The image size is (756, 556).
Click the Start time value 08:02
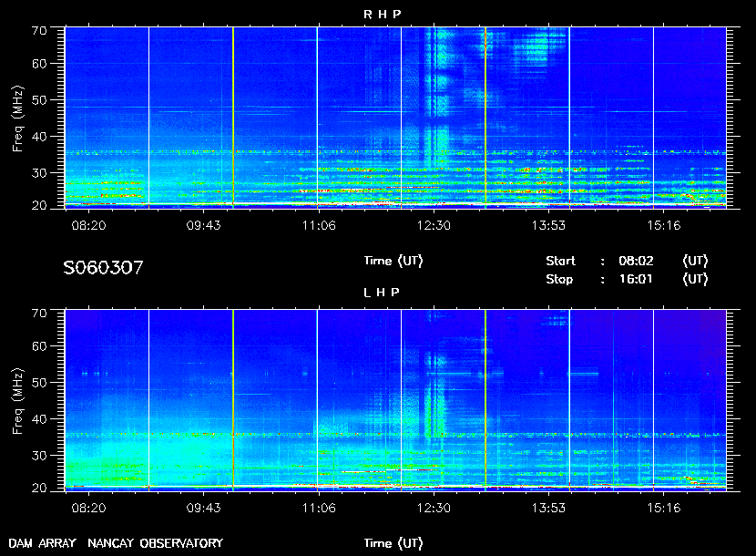[636, 261]
